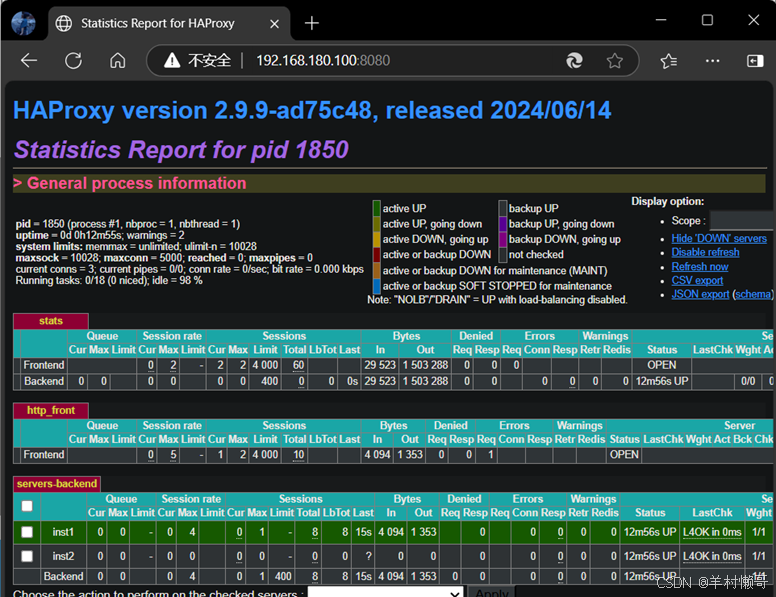This screenshot has height=597, width=776.
Task: Click the HAProxy version heading text
Action: pyautogui.click(x=312, y=110)
